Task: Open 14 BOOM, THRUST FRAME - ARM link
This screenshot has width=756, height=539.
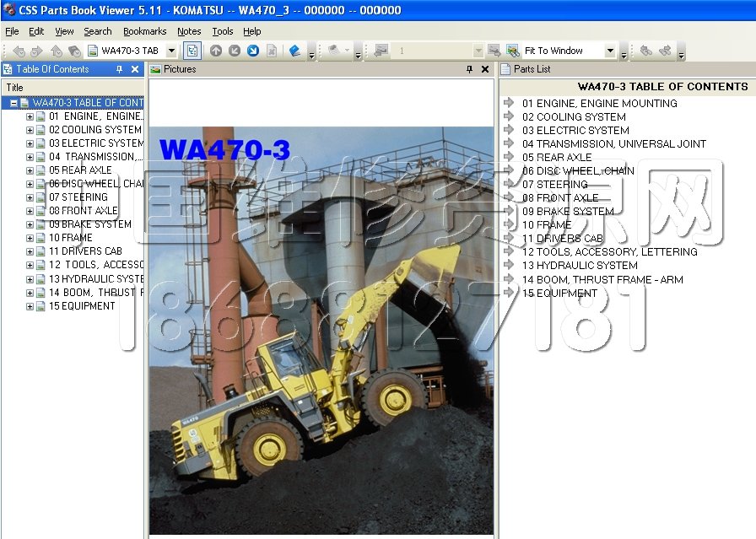Action: tap(602, 279)
